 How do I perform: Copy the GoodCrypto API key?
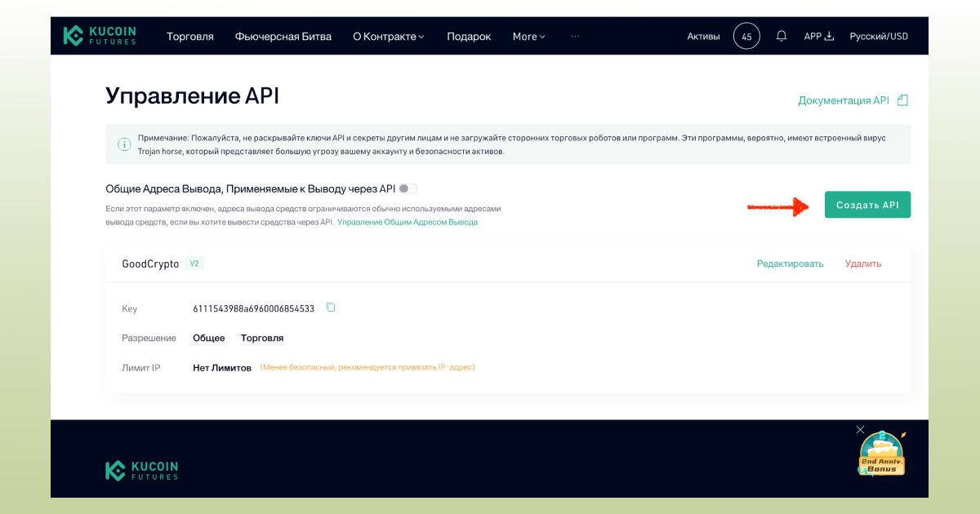(330, 307)
